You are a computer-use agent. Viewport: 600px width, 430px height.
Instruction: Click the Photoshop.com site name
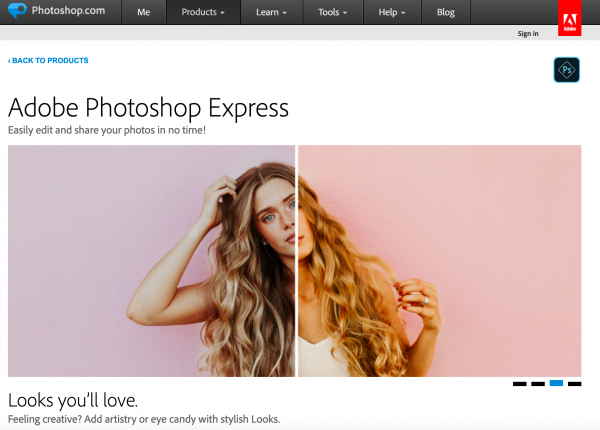(68, 10)
